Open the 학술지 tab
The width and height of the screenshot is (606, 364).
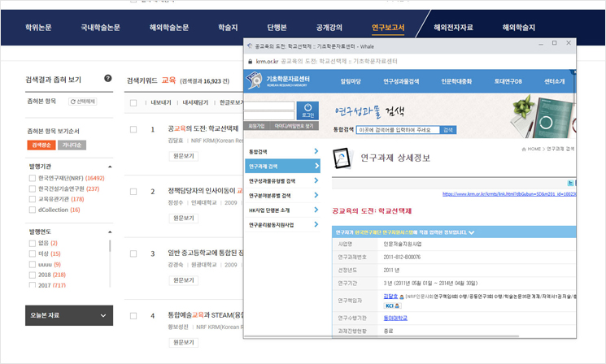tap(228, 28)
